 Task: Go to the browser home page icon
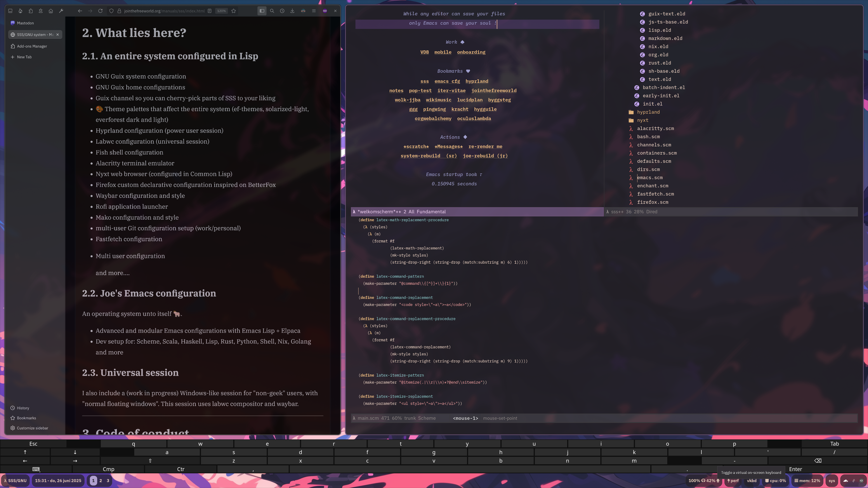tap(51, 11)
